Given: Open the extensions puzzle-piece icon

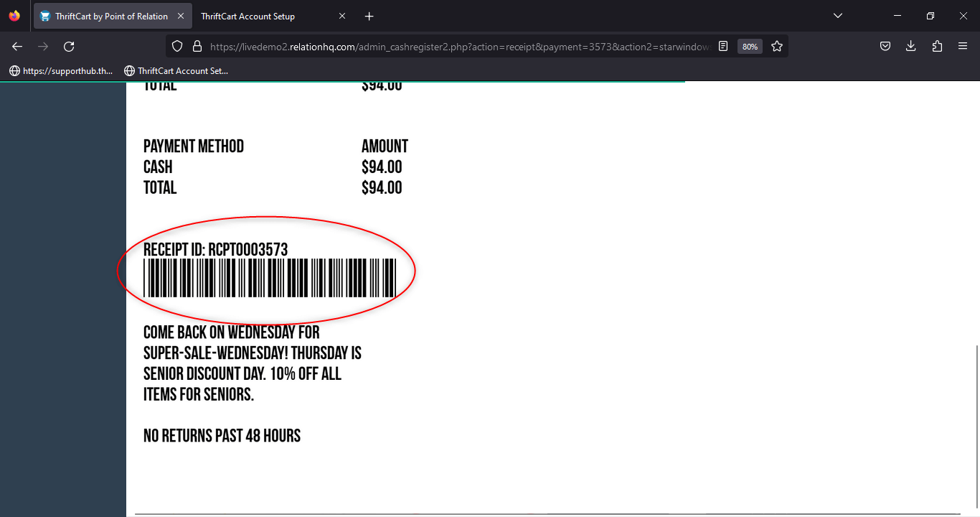Looking at the screenshot, I should (x=936, y=45).
